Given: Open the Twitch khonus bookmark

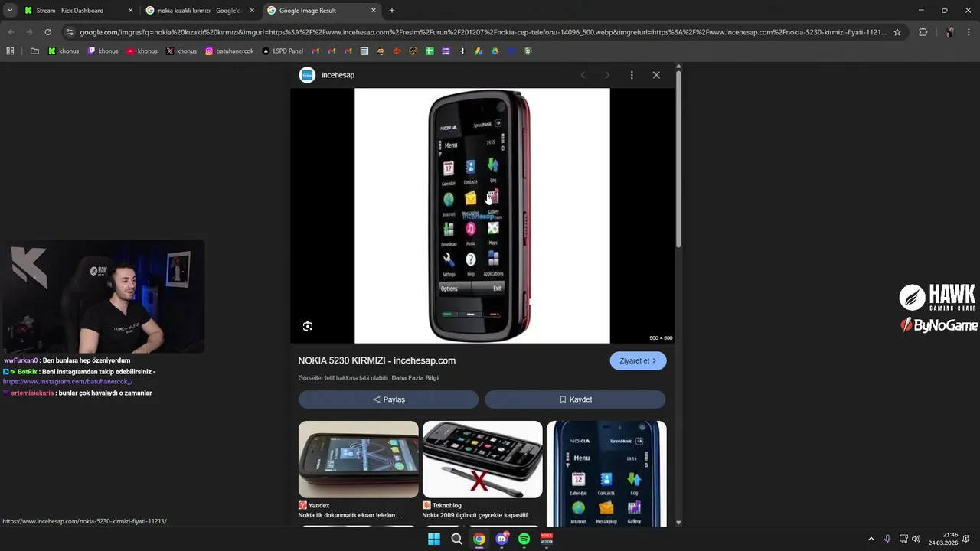Looking at the screenshot, I should pyautogui.click(x=103, y=51).
